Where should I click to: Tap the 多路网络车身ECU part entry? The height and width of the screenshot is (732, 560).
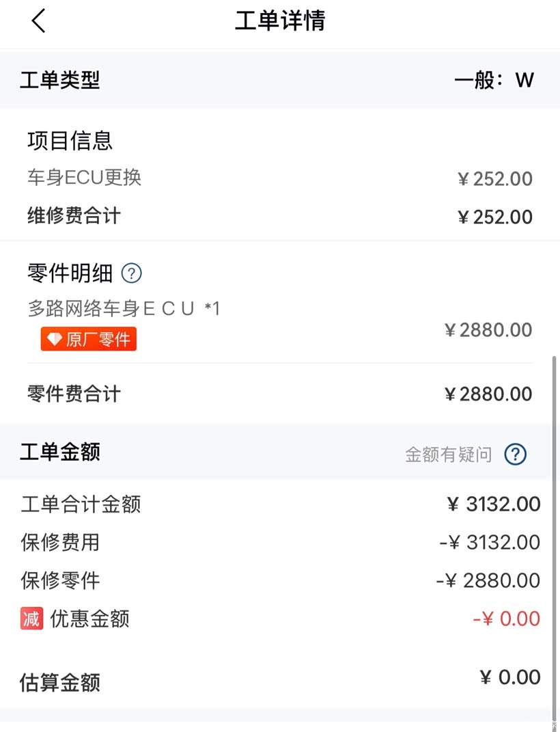click(124, 309)
